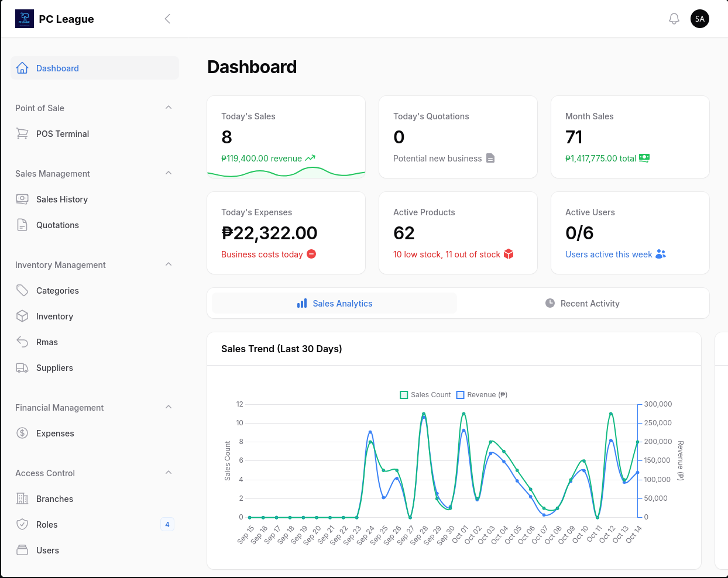Viewport: 728px width, 578px height.
Task: Open the SA profile avatar
Action: coord(700,18)
